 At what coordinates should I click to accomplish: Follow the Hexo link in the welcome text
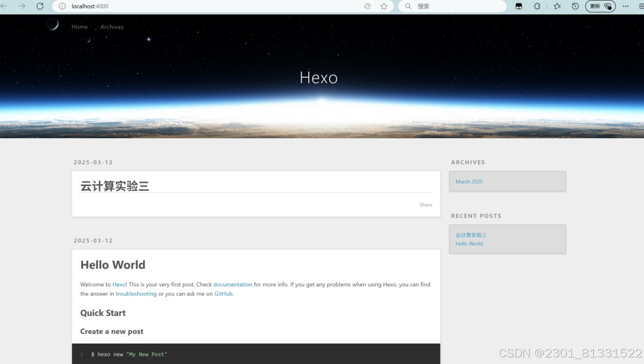point(119,284)
